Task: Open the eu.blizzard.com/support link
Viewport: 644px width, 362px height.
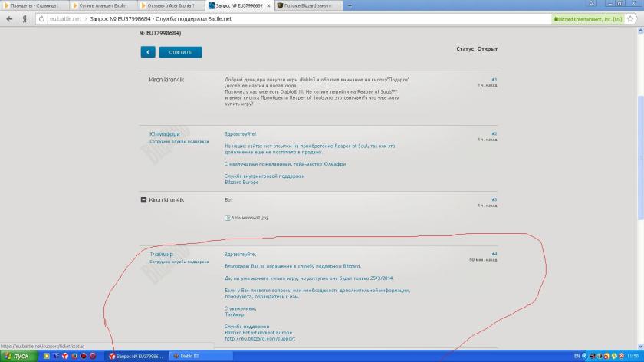Action: click(x=260, y=338)
